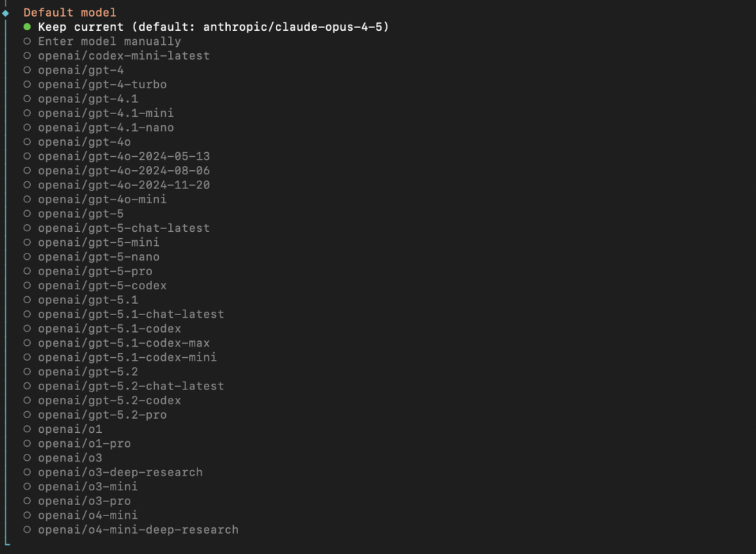Choose openai/gpt-5.2 from the list
The image size is (756, 554).
[87, 372]
